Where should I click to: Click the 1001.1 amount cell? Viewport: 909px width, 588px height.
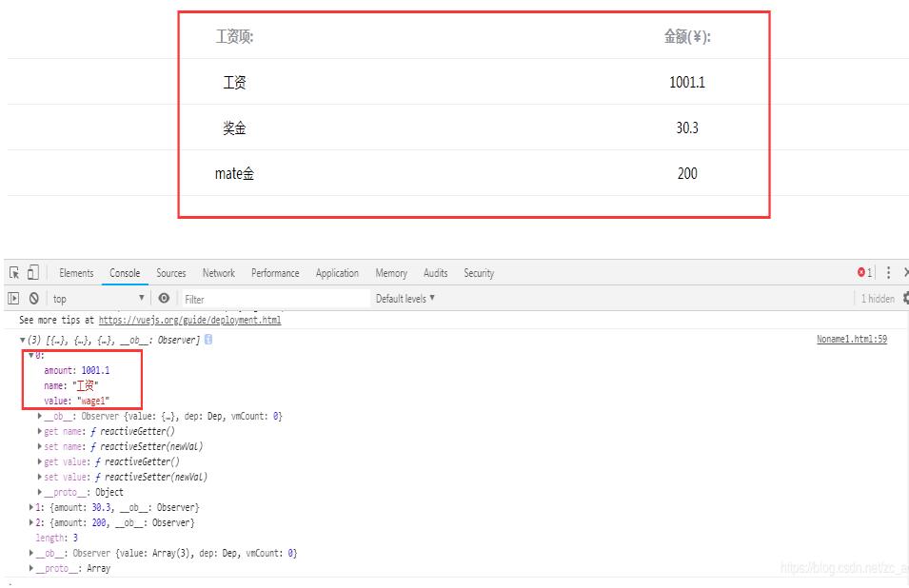point(687,82)
